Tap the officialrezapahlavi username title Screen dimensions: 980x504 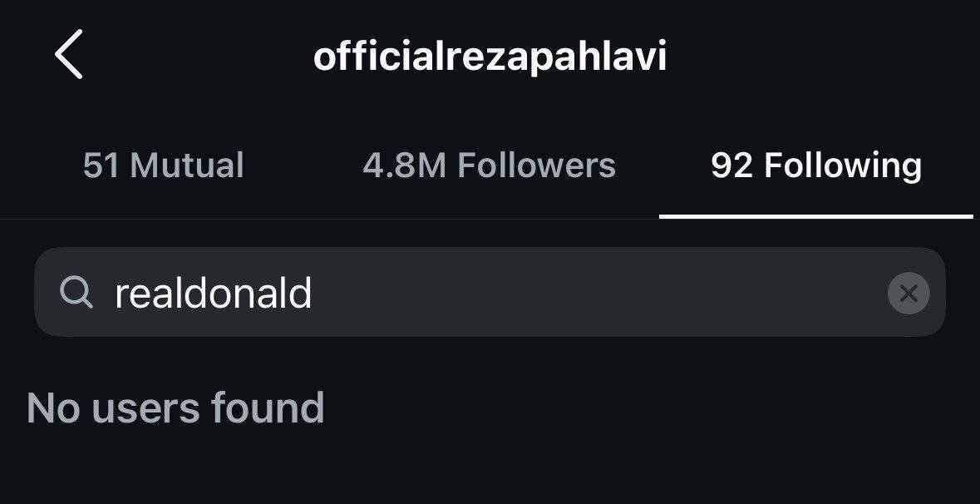490,58
